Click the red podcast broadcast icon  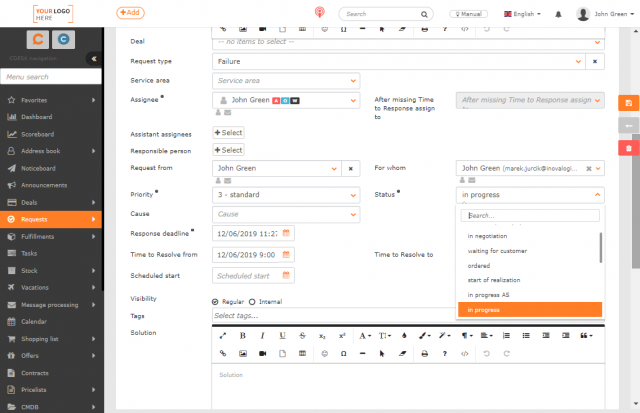(320, 12)
